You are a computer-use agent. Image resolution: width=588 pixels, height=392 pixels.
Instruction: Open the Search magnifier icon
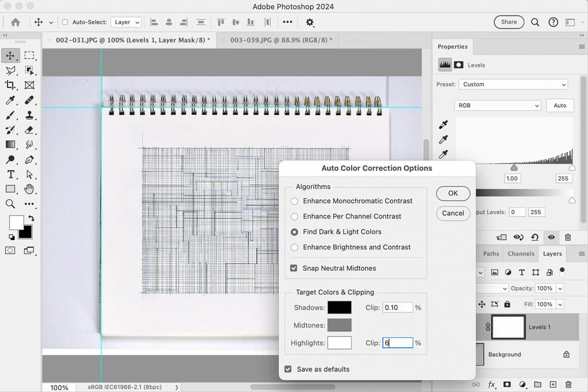535,22
